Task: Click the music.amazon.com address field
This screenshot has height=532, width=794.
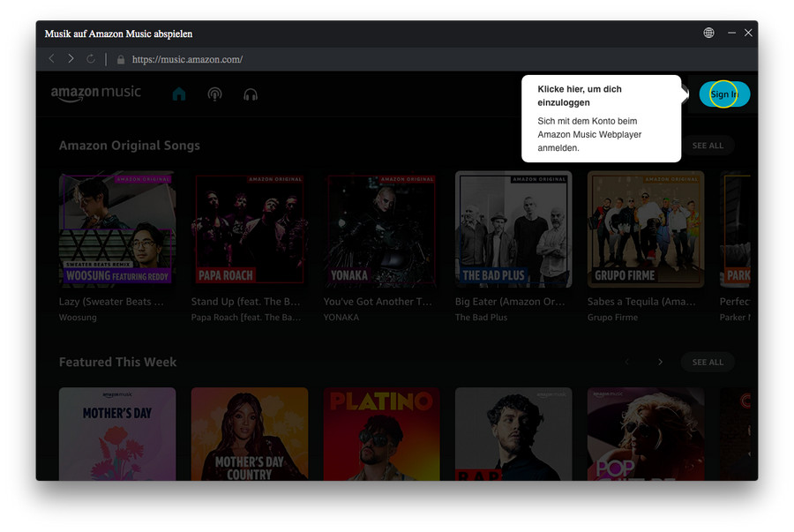Action: coord(187,59)
